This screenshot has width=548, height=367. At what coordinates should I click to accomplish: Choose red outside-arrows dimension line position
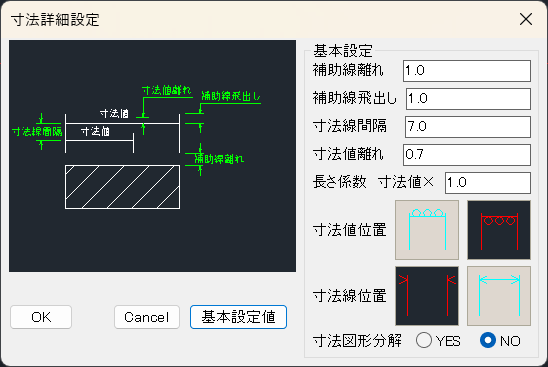(427, 296)
